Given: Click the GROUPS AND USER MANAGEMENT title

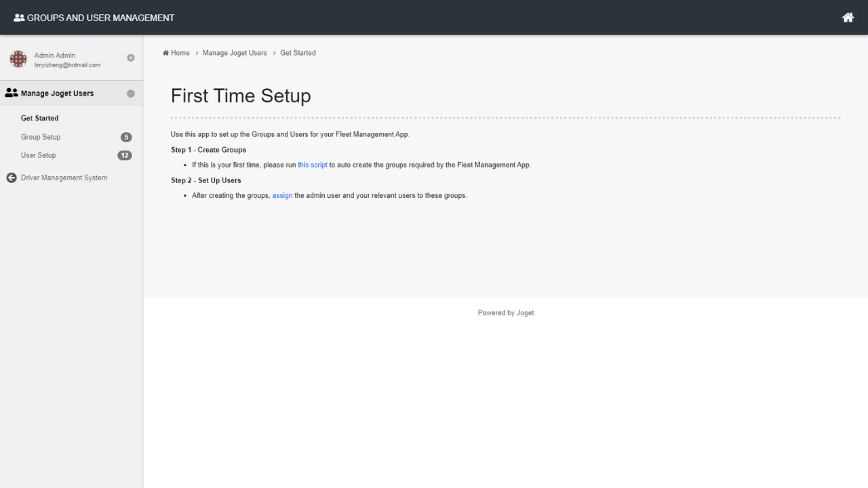Looking at the screenshot, I should (x=100, y=18).
